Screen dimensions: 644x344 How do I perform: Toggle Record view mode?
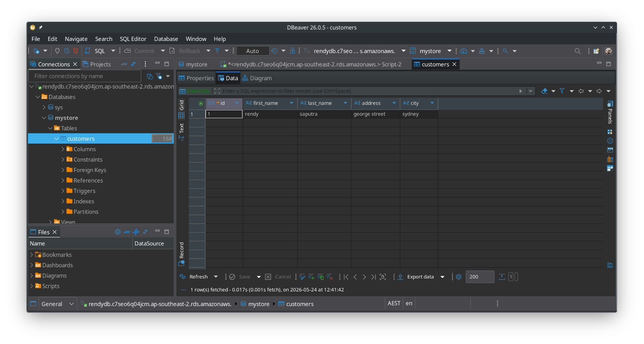181,254
